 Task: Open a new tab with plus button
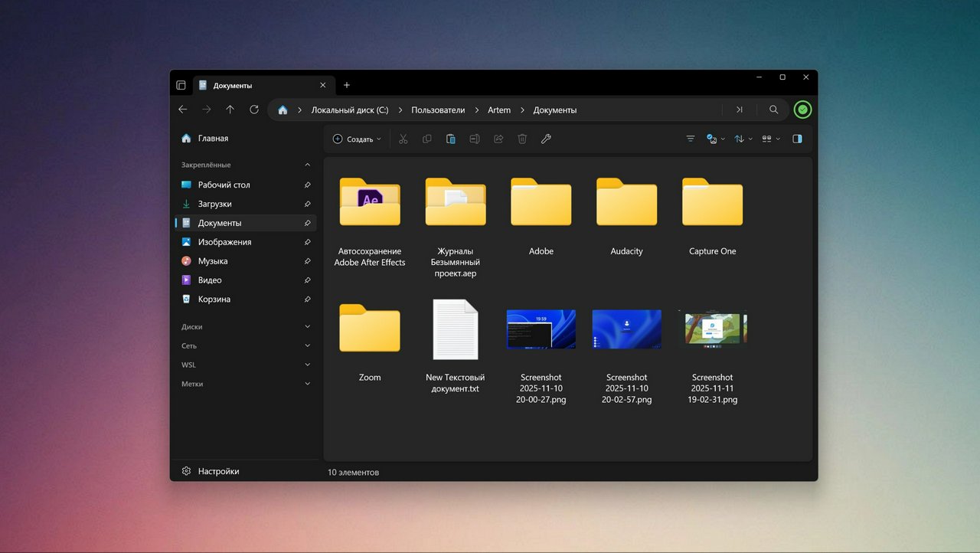click(347, 85)
